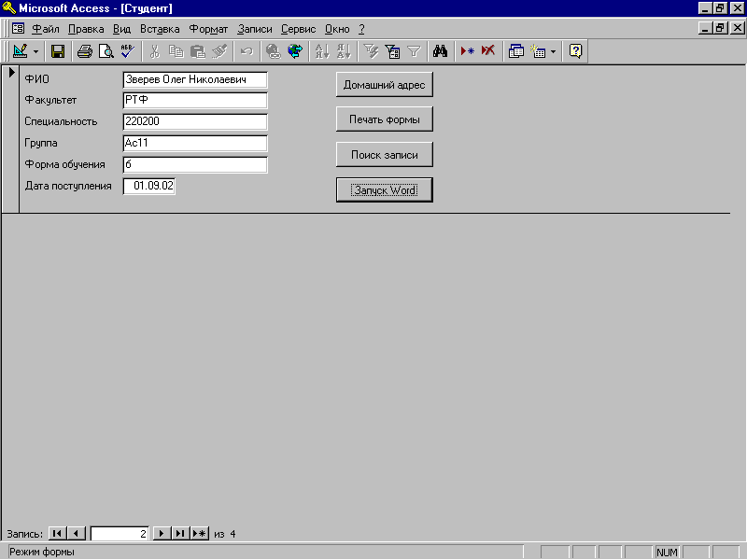Open Print Preview from the toolbar
The height and width of the screenshot is (560, 747).
click(106, 51)
